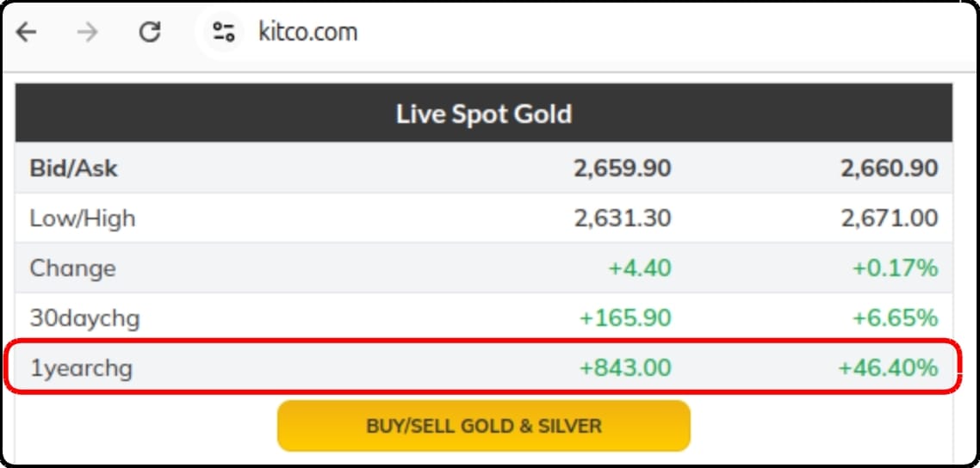Click the +46.40% one-year percentage
980x468 pixels.
888,368
